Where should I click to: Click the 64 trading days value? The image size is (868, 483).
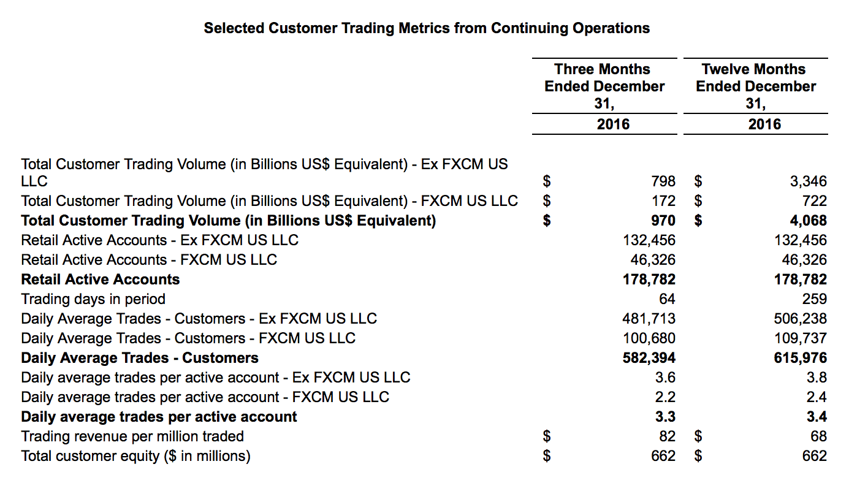[x=667, y=299]
